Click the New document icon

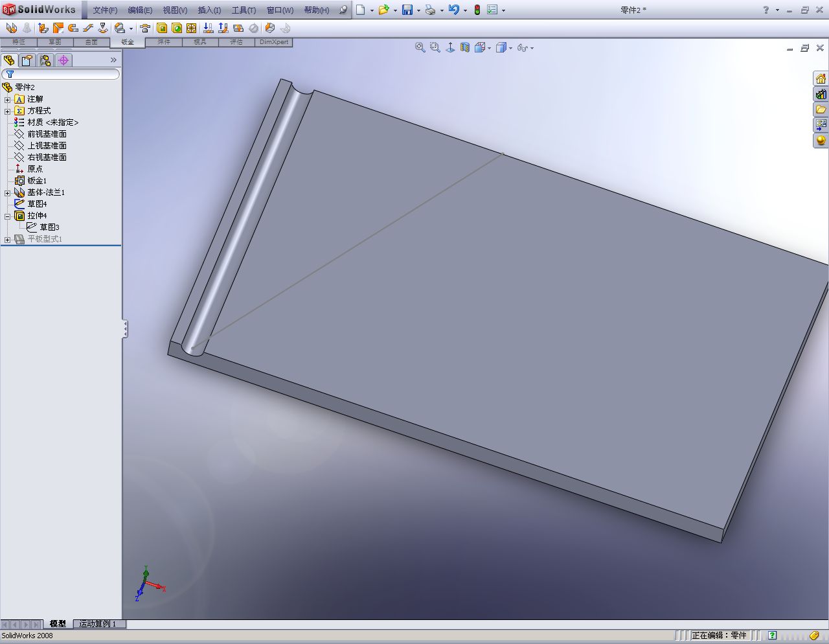tap(361, 10)
